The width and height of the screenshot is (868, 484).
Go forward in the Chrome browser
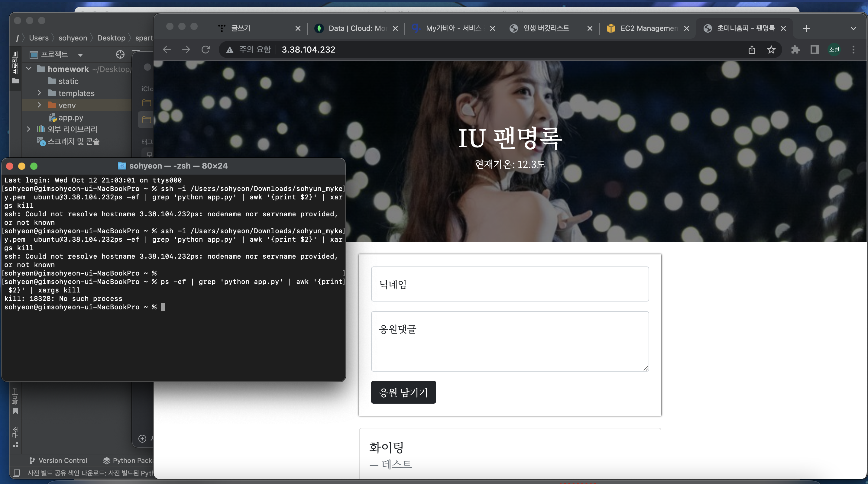tap(186, 50)
